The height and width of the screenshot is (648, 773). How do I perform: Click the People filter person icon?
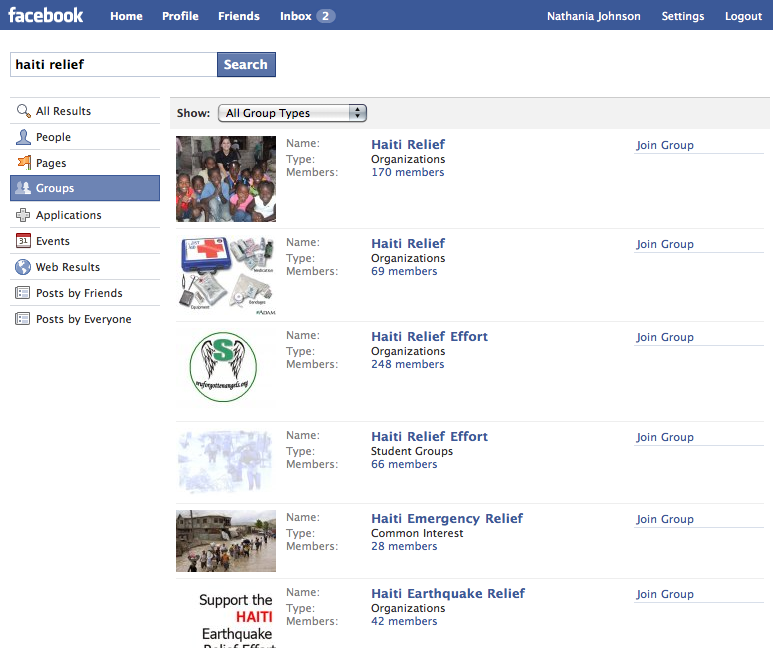pyautogui.click(x=24, y=137)
